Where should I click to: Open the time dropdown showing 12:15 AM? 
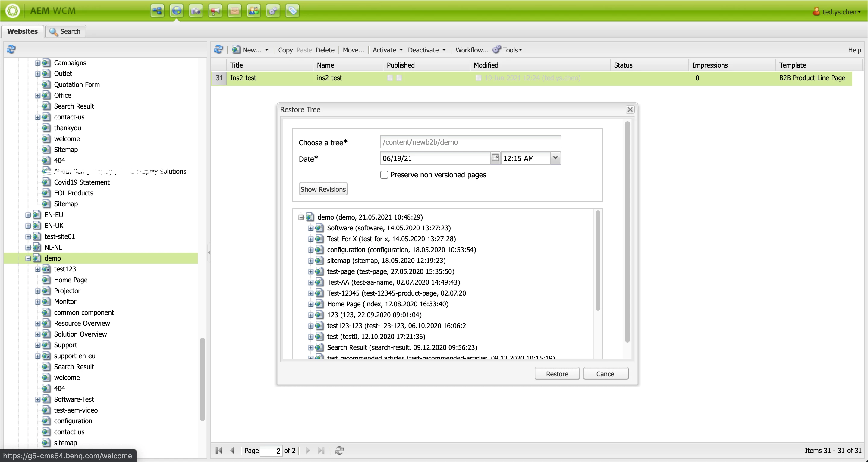[555, 158]
